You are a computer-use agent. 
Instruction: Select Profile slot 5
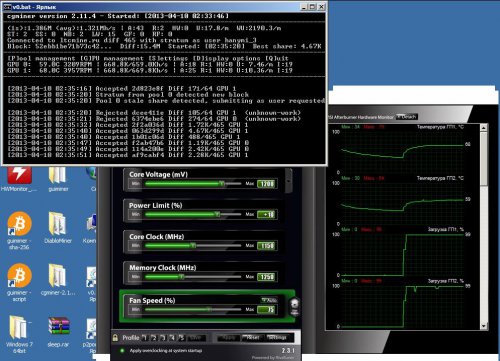[182, 338]
